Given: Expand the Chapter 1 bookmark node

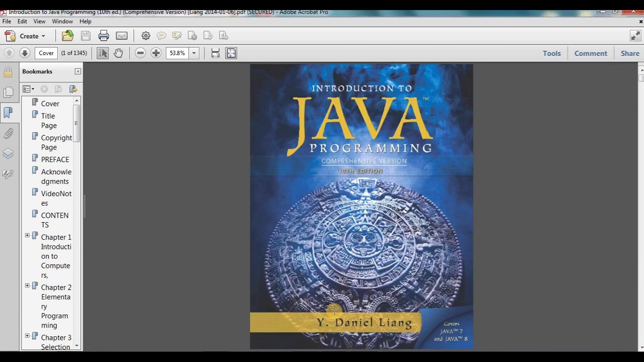Looking at the screenshot, I should 27,235.
